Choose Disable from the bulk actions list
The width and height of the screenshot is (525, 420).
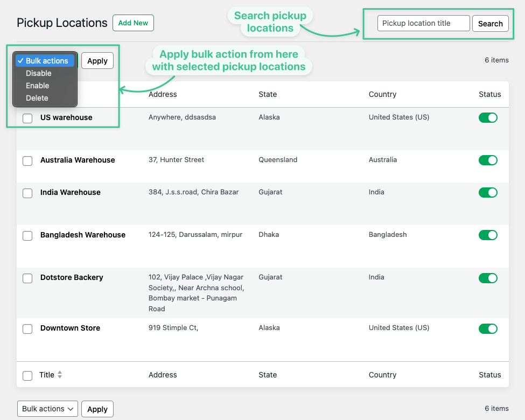39,73
